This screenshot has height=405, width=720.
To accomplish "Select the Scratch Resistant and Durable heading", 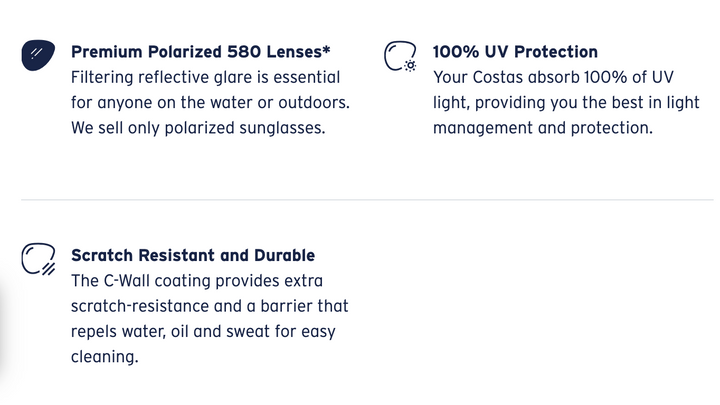I will pos(193,255).
